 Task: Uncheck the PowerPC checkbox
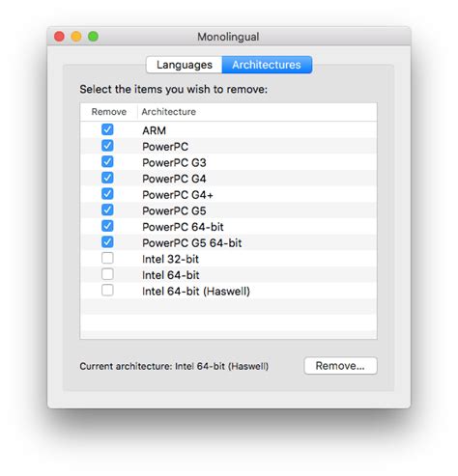tap(107, 146)
